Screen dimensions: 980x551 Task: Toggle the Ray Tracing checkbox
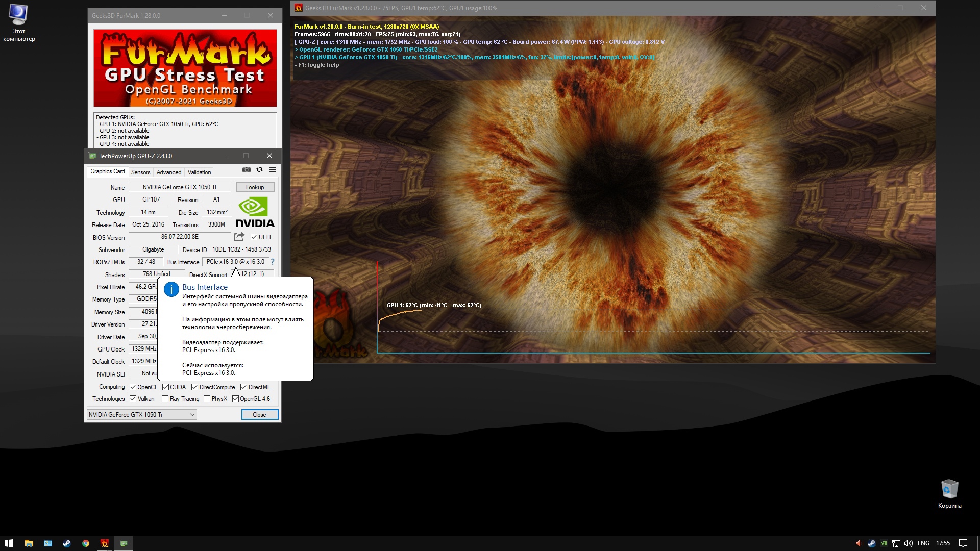point(165,399)
